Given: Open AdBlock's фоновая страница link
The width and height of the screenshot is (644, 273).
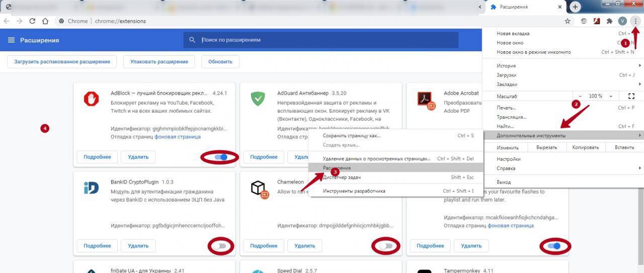Looking at the screenshot, I should [178, 137].
